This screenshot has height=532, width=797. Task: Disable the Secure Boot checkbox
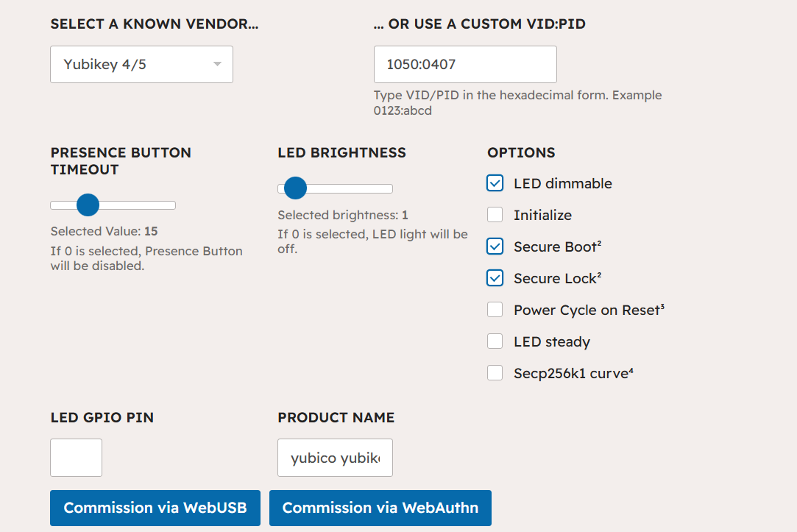[x=495, y=247]
